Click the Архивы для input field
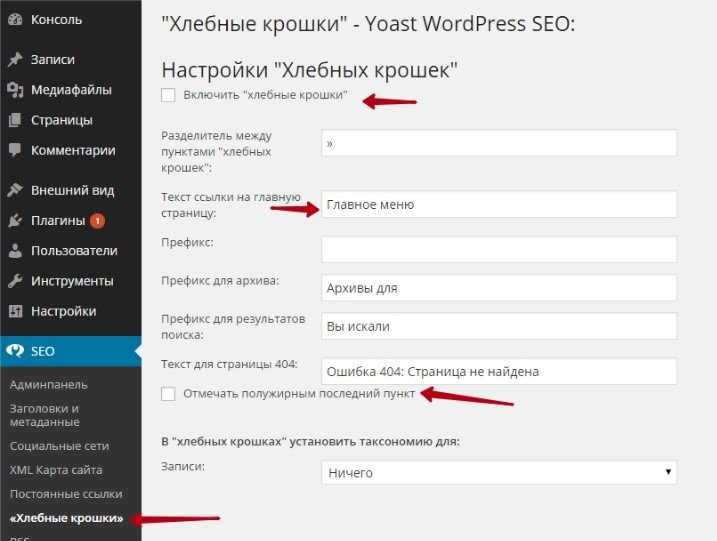This screenshot has width=717, height=541. 499,288
